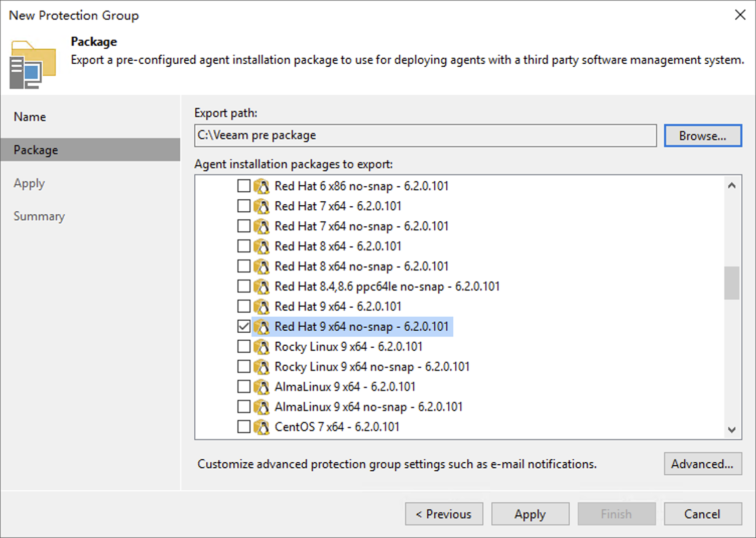Click penguin icon of selected Red Hat 9 x64 no-snap

point(262,327)
